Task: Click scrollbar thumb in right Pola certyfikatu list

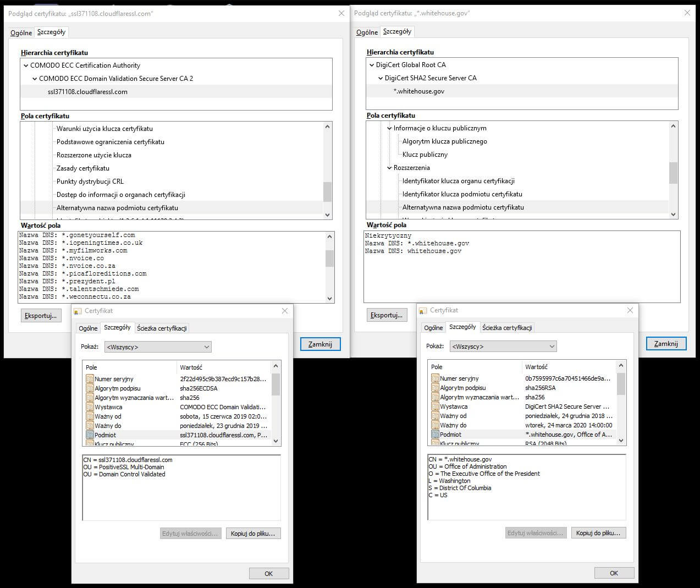Action: [673, 173]
